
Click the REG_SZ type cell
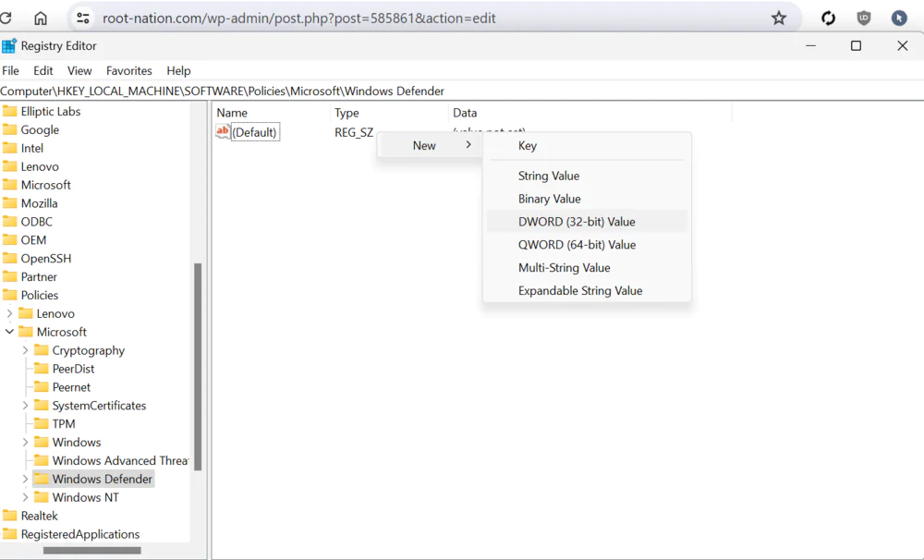[x=354, y=132]
